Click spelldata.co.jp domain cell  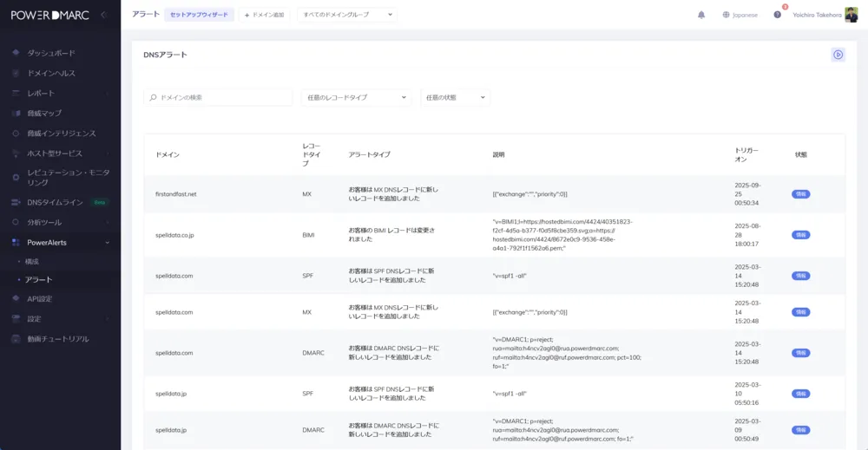coord(174,235)
